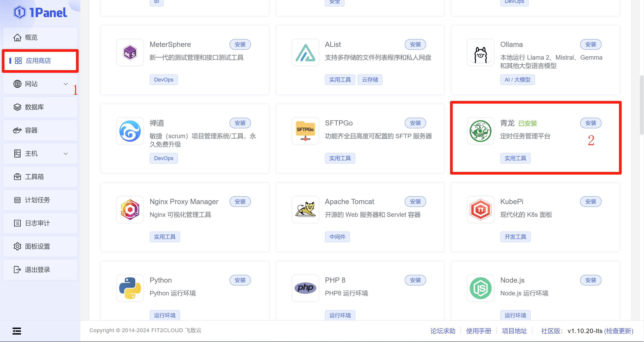Click the Nginx Proxy Manager icon
Viewport: 644px width, 342px height.
point(130,210)
